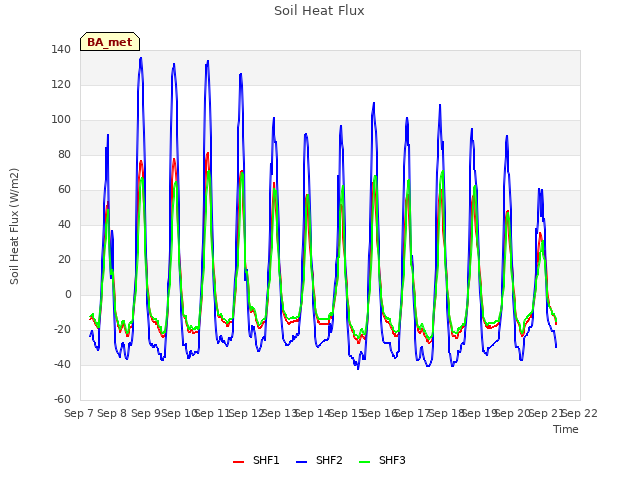Click the 40 y-axis tick value
The image size is (640, 480).
(64, 224)
